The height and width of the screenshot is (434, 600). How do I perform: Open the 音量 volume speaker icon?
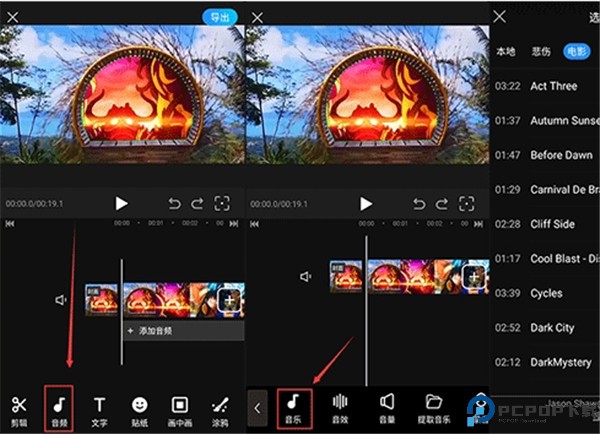tap(387, 409)
